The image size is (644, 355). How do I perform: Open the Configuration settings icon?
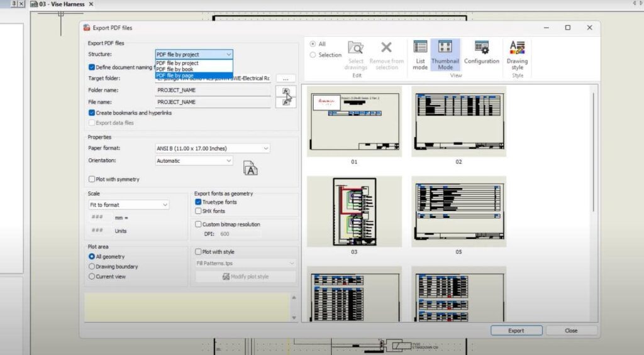click(x=481, y=53)
